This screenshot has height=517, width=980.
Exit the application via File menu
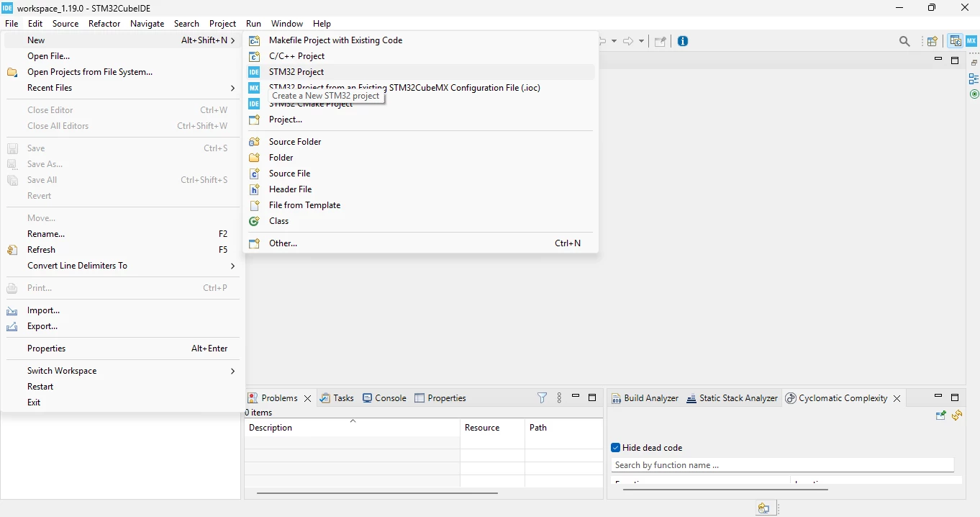pos(122,403)
